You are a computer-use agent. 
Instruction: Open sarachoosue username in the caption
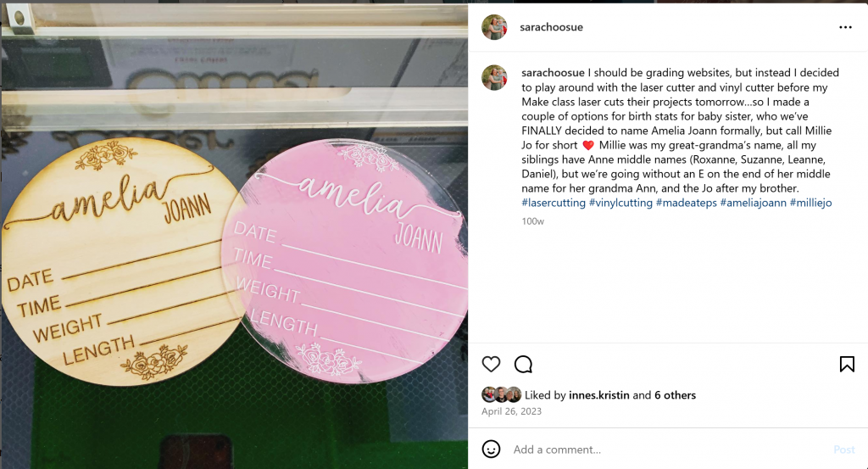click(553, 73)
